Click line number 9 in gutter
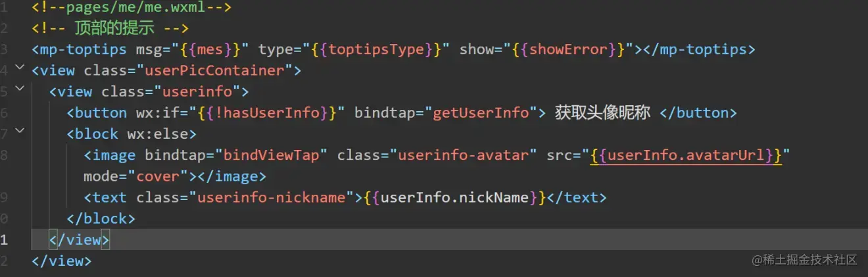 (x=5, y=197)
